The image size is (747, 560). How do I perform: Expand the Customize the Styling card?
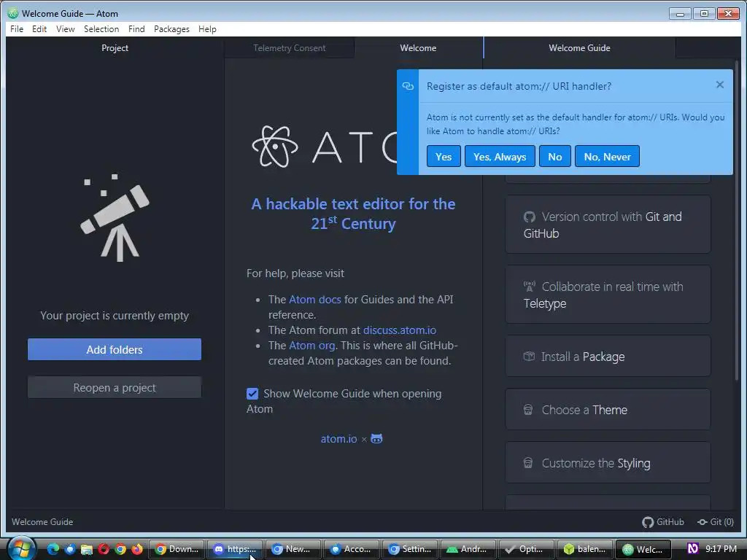pyautogui.click(x=608, y=463)
